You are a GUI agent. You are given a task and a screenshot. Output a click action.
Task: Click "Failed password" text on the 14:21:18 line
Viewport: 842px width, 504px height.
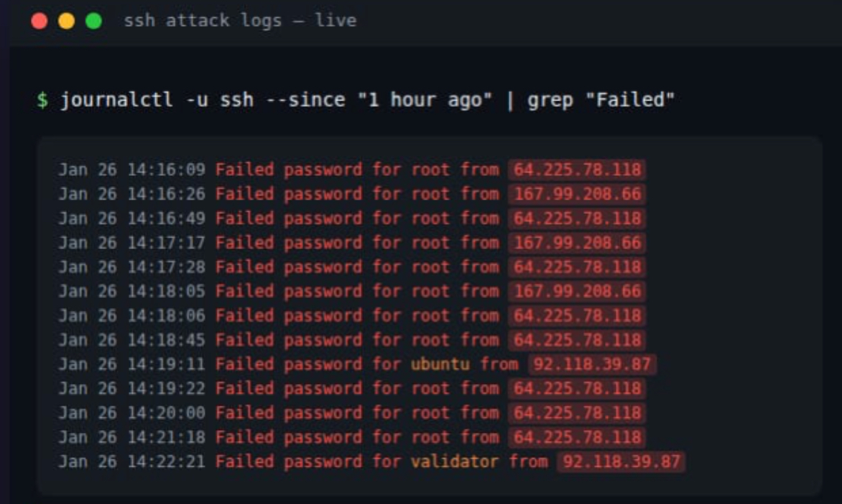pyautogui.click(x=288, y=437)
